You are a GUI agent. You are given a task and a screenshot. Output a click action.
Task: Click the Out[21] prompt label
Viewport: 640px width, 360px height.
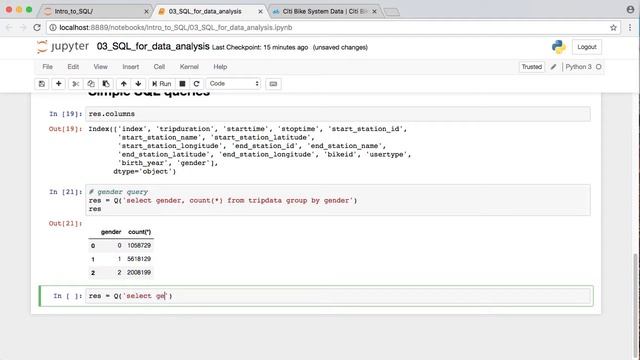pyautogui.click(x=65, y=223)
